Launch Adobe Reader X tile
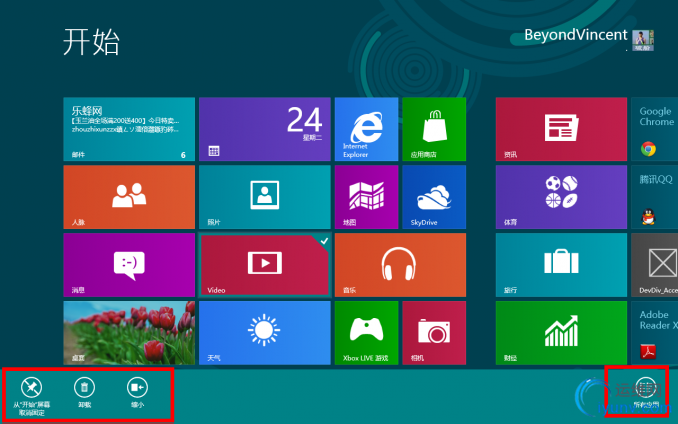The image size is (678, 424). coord(655,333)
